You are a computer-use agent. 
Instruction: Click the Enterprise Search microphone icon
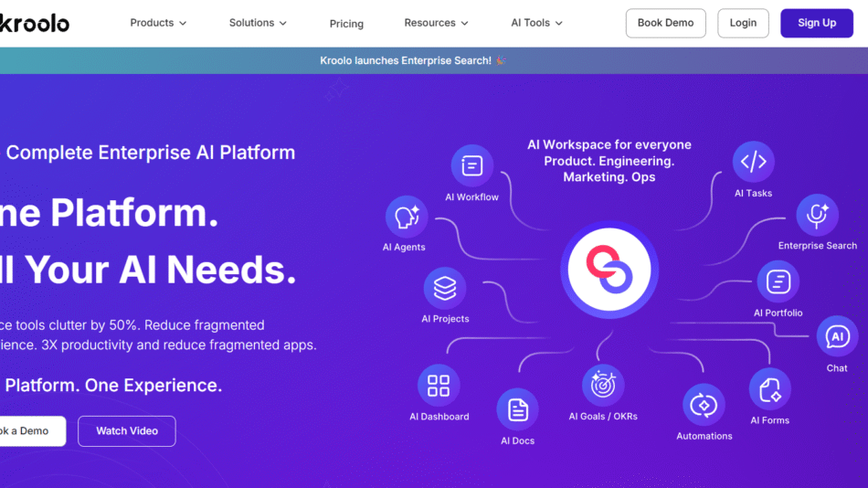tap(817, 215)
